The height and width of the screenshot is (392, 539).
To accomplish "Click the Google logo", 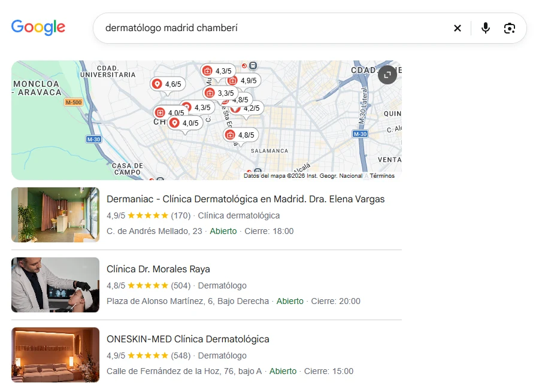I will coord(38,28).
